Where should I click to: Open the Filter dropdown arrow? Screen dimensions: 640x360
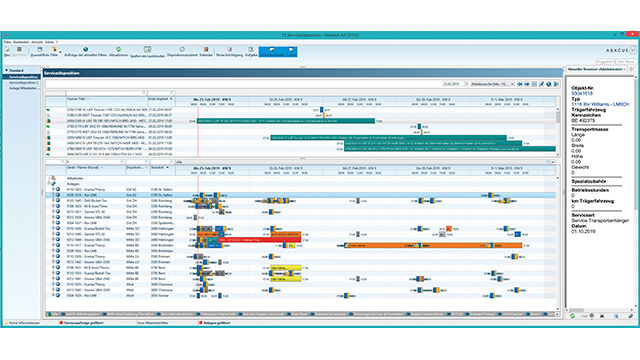pyautogui.click(x=60, y=52)
